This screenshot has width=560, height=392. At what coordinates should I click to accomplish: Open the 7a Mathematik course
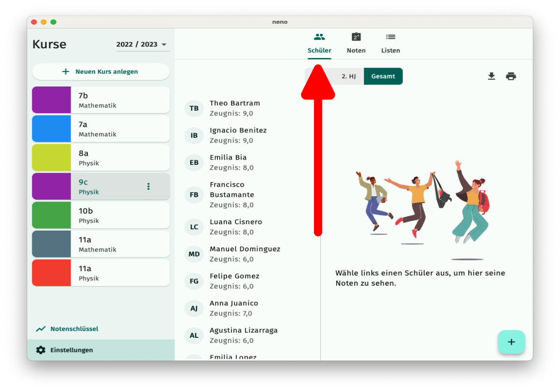(101, 129)
